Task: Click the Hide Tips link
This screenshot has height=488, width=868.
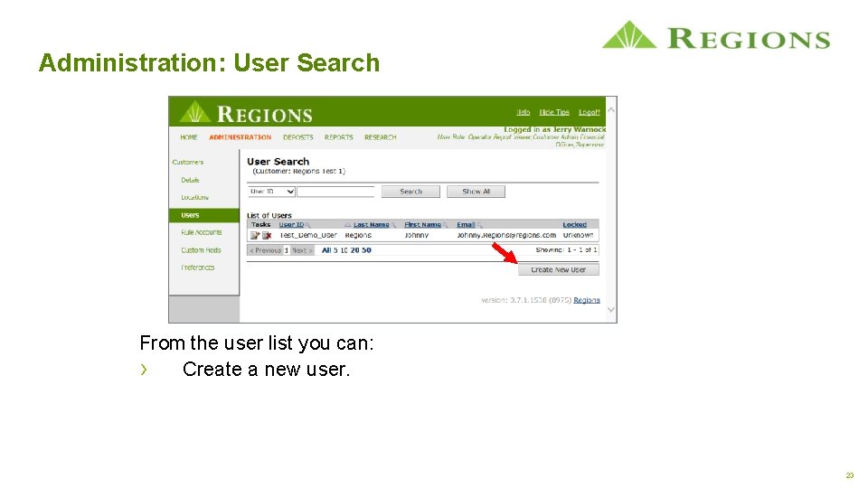Action: (554, 112)
